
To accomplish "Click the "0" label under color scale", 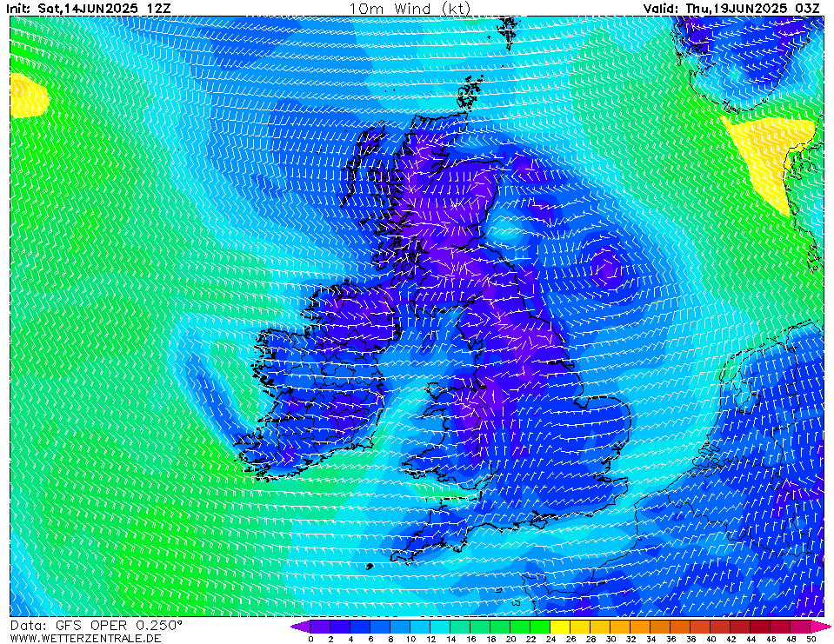I will tap(310, 639).
